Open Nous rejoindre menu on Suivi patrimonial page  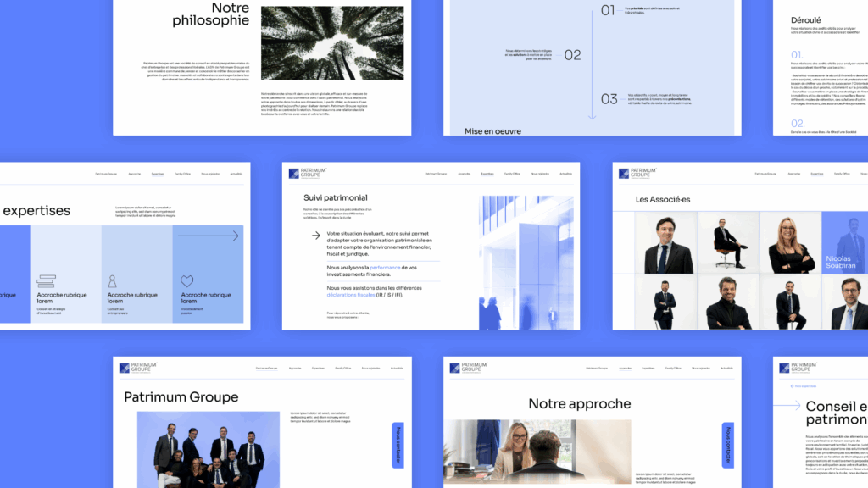pyautogui.click(x=540, y=174)
